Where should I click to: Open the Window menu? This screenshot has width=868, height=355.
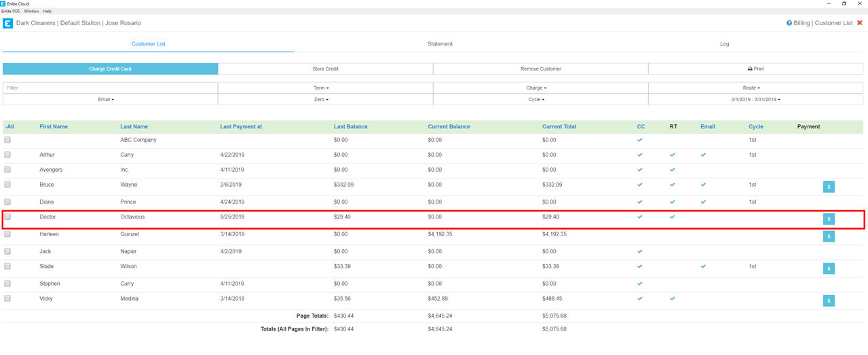31,12
